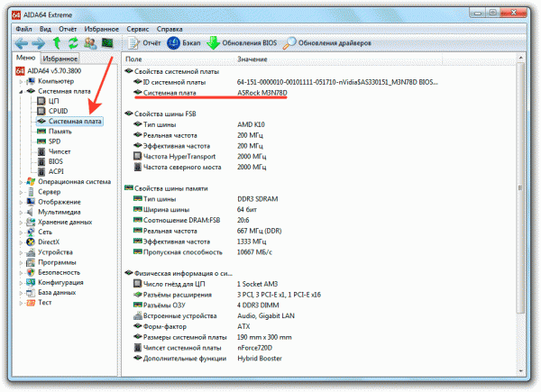Select the Память tree item
This screenshot has width=541, height=392.
coord(60,132)
